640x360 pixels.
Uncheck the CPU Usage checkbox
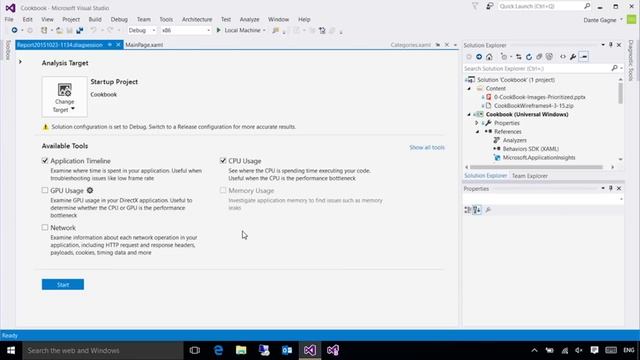(x=223, y=161)
